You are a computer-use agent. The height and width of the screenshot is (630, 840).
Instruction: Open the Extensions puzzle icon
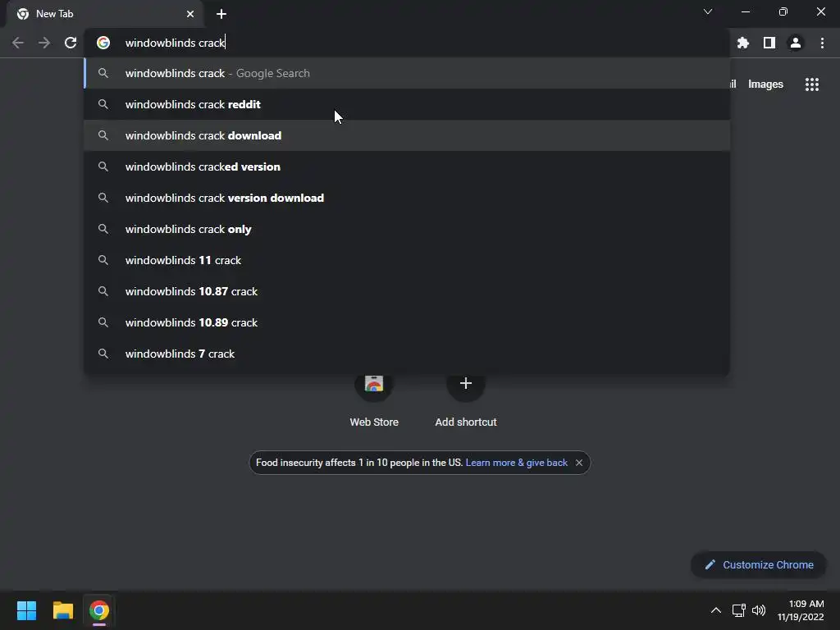pos(743,43)
